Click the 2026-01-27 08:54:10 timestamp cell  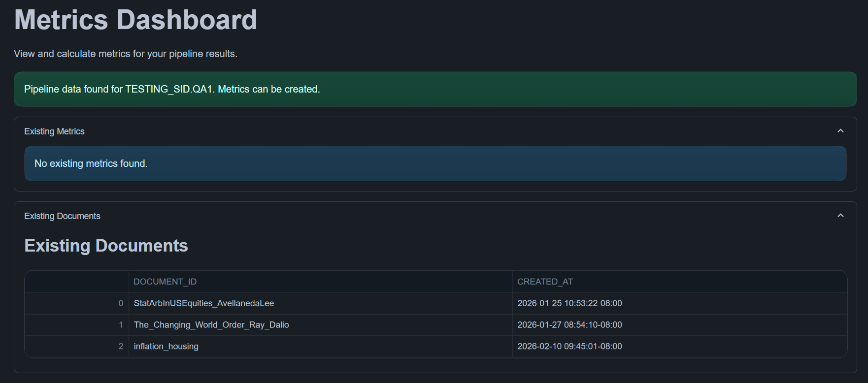click(x=569, y=325)
